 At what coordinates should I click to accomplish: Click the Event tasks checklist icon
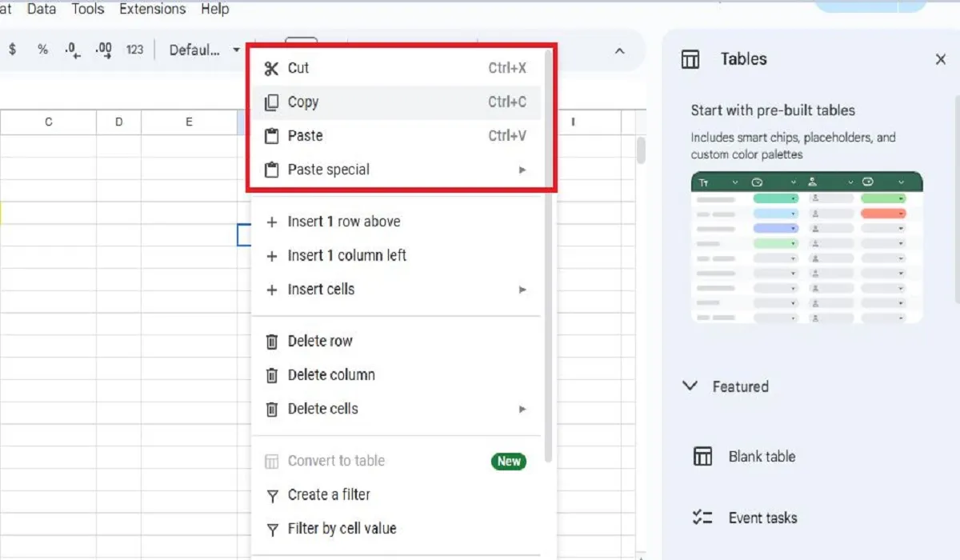pyautogui.click(x=702, y=518)
